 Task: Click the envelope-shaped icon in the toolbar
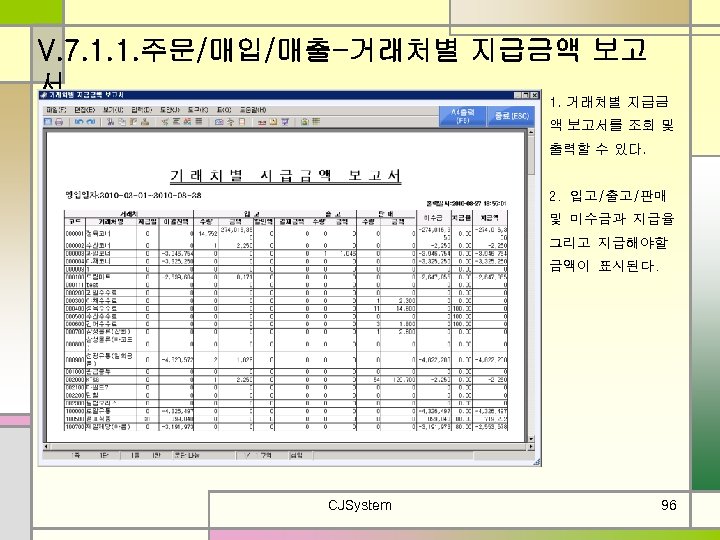tap(219, 122)
